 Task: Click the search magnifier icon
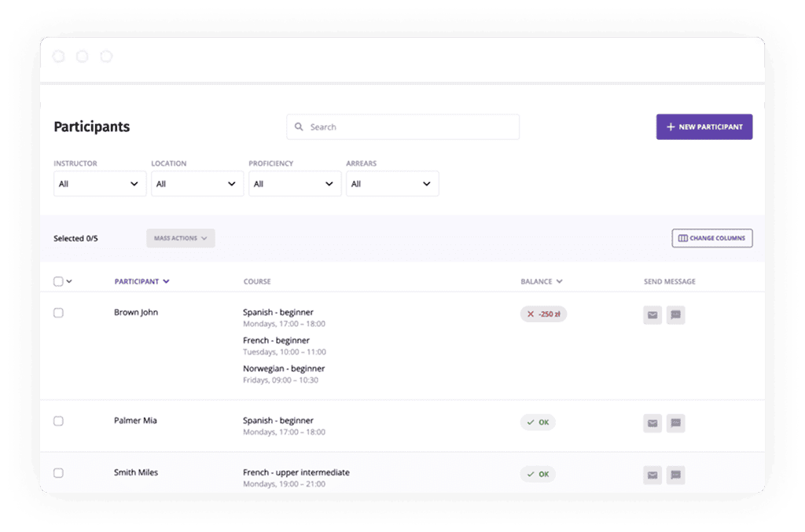300,127
